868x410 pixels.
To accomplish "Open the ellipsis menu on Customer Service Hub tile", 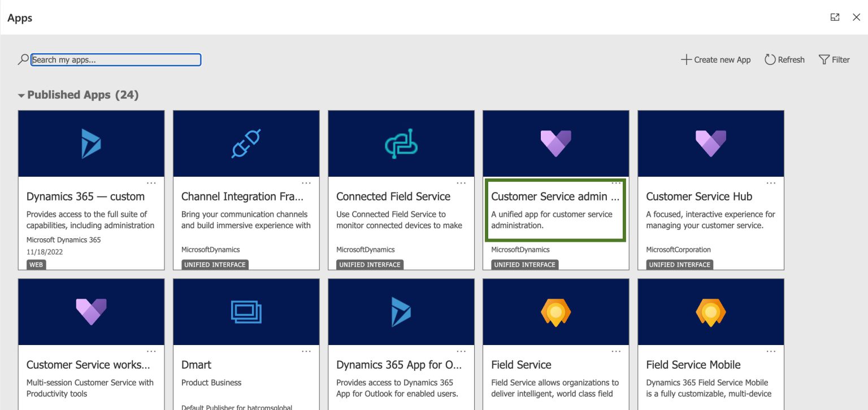I will click(771, 182).
